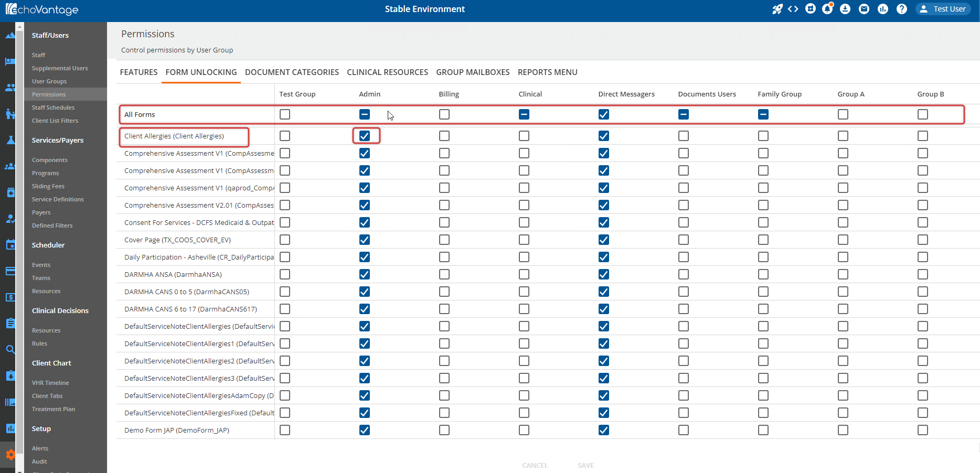Go to Service Definitions in sidebar
Screen dimensions: 980x473
click(58, 199)
